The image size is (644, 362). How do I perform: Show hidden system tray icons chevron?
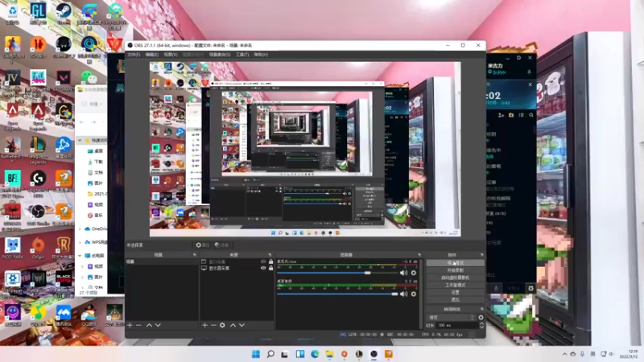click(x=564, y=354)
